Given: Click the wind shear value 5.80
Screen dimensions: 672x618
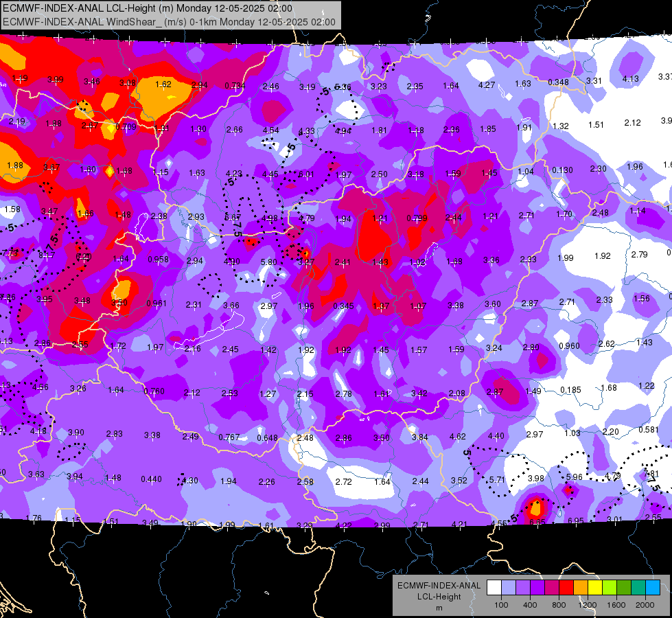Looking at the screenshot, I should (268, 262).
